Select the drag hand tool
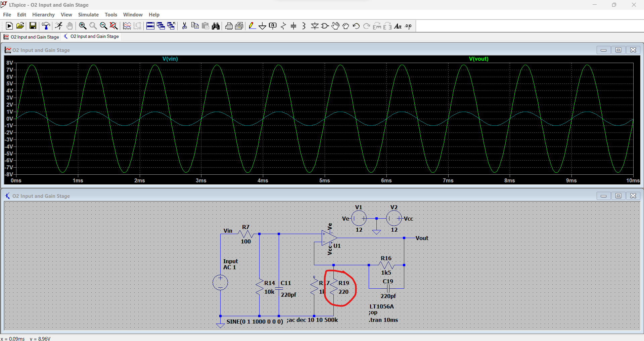Image resolution: width=644 pixels, height=341 pixels. [x=346, y=26]
